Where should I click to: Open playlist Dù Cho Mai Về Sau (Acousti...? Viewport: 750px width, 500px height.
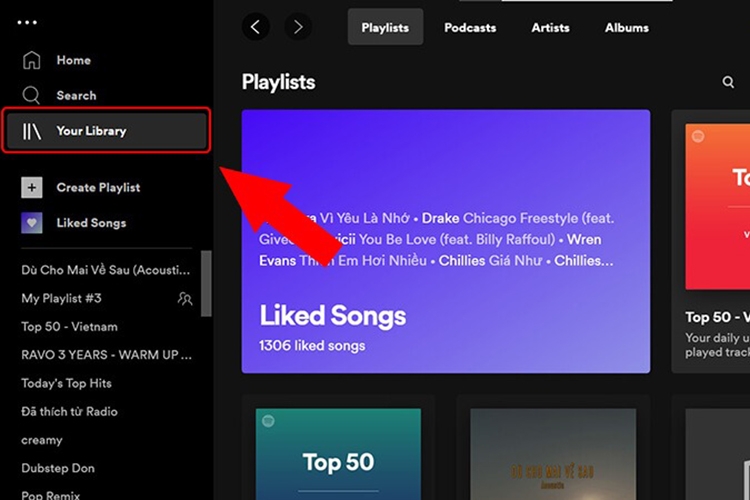(105, 270)
